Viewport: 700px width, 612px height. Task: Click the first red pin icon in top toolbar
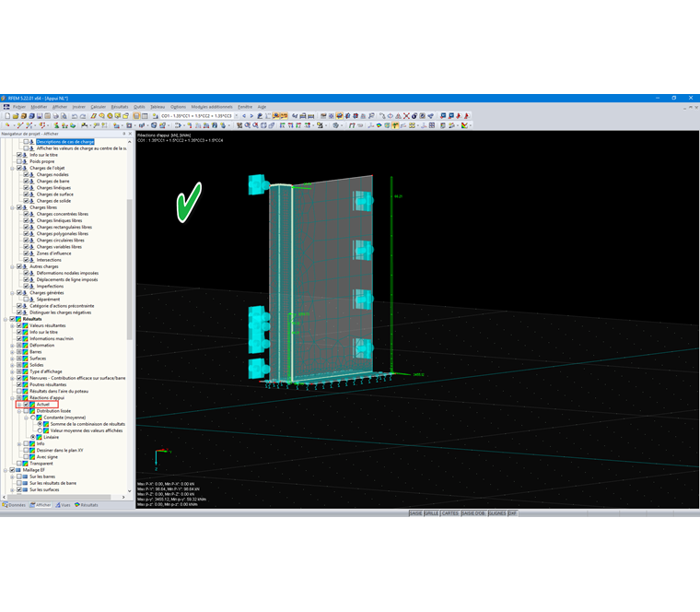458,116
